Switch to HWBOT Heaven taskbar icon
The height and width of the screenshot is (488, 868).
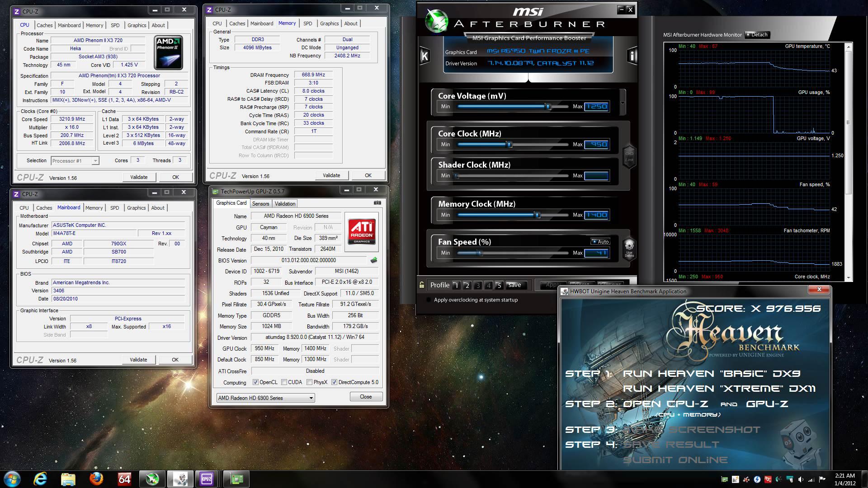tap(180, 479)
